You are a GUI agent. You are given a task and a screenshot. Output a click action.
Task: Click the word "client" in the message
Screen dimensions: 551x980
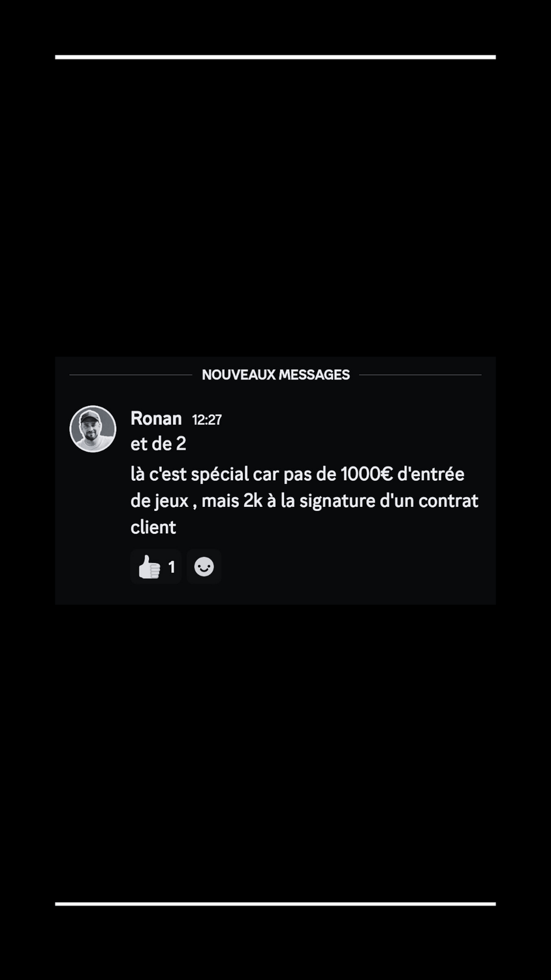point(153,527)
